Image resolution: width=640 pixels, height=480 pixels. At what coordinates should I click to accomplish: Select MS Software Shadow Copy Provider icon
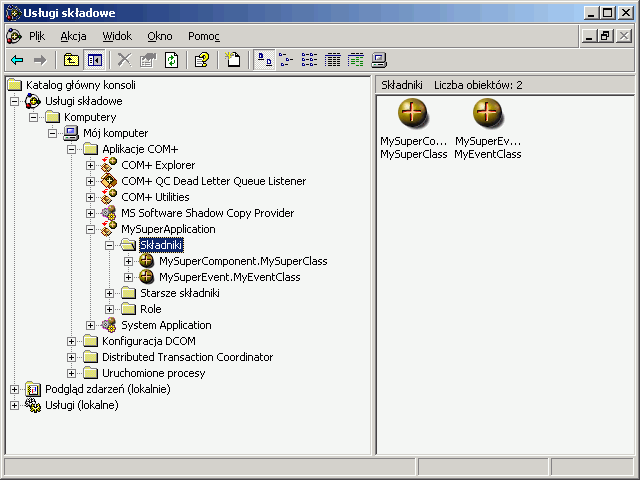(109, 213)
